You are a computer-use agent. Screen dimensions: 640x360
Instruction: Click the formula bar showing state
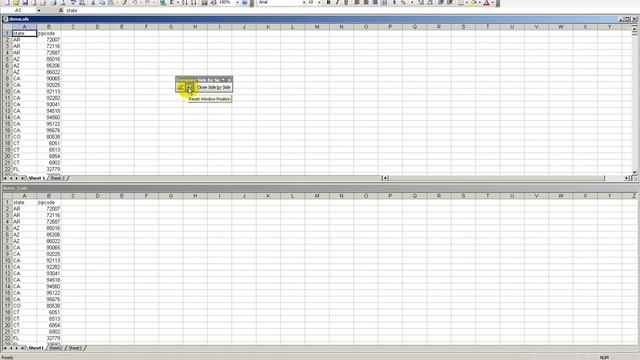coord(351,10)
